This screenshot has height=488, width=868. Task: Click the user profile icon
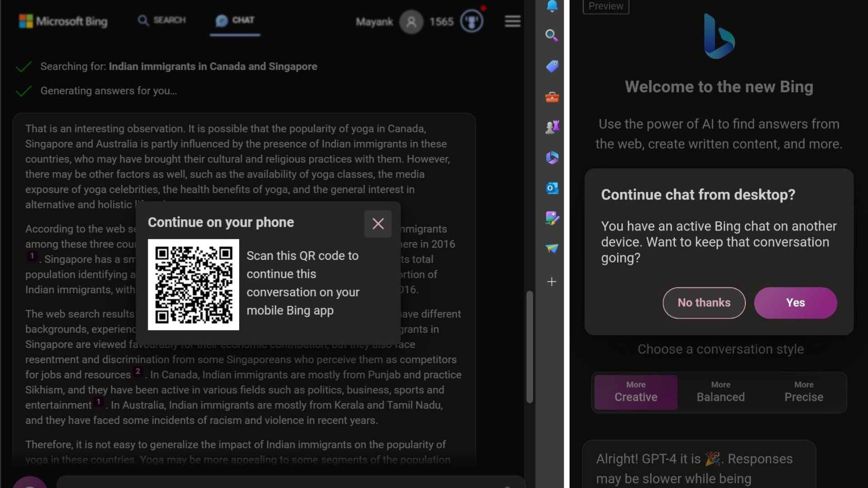coord(411,21)
